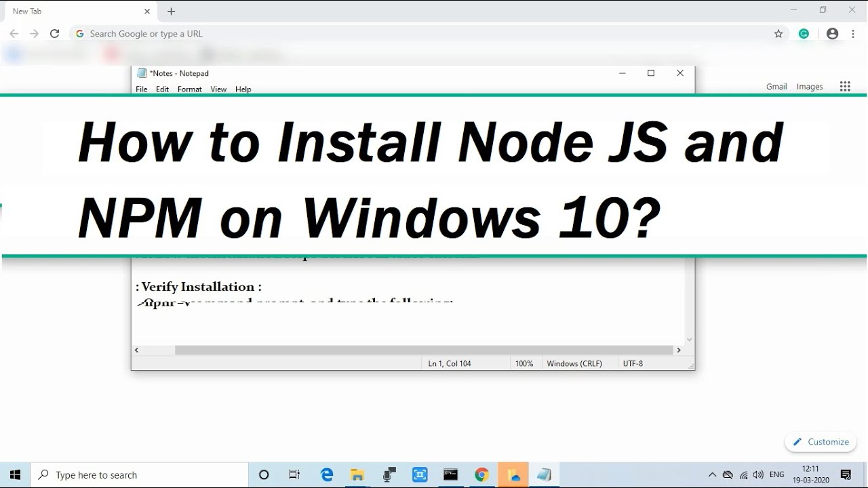Click the 'Windows (CRLF)' status entry
Image resolution: width=868 pixels, height=488 pixels.
(574, 364)
